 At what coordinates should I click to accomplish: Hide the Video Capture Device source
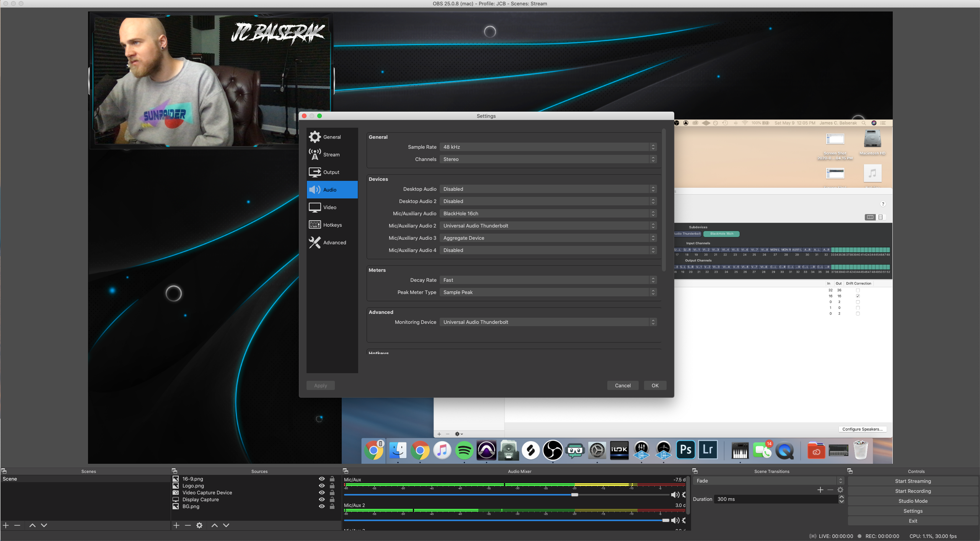point(321,492)
